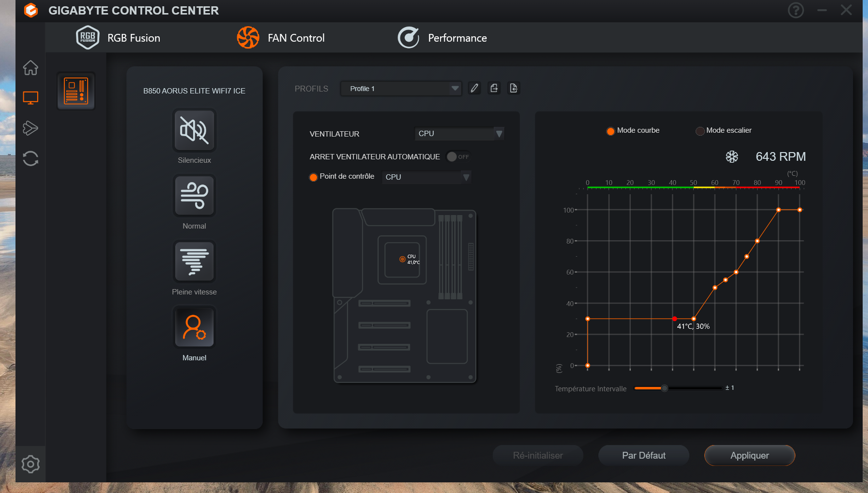
Task: Click the red 41°C current temperature marker
Action: 675,319
